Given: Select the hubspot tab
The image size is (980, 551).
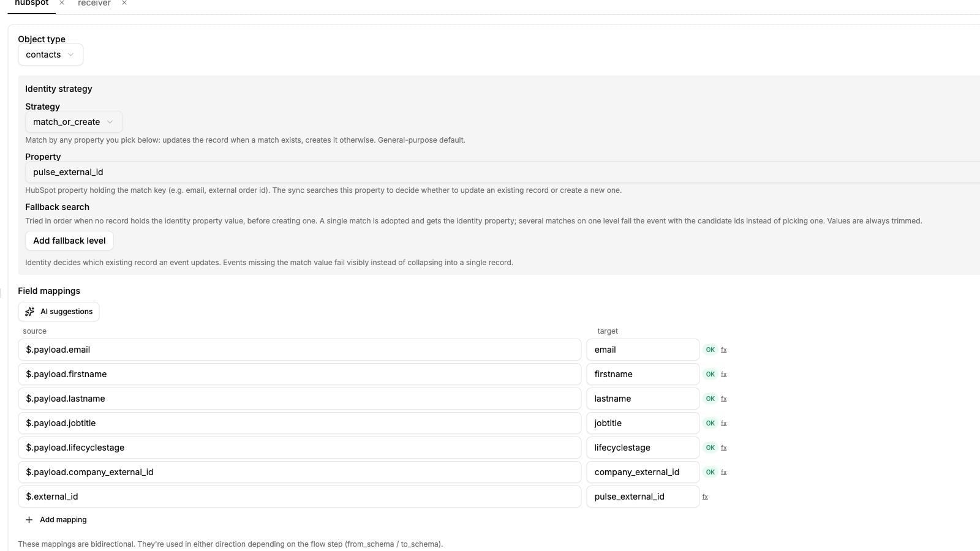Looking at the screenshot, I should 32,3.
